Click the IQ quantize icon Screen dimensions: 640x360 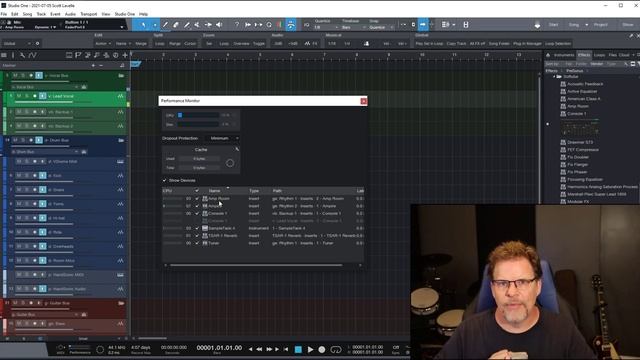click(x=307, y=25)
